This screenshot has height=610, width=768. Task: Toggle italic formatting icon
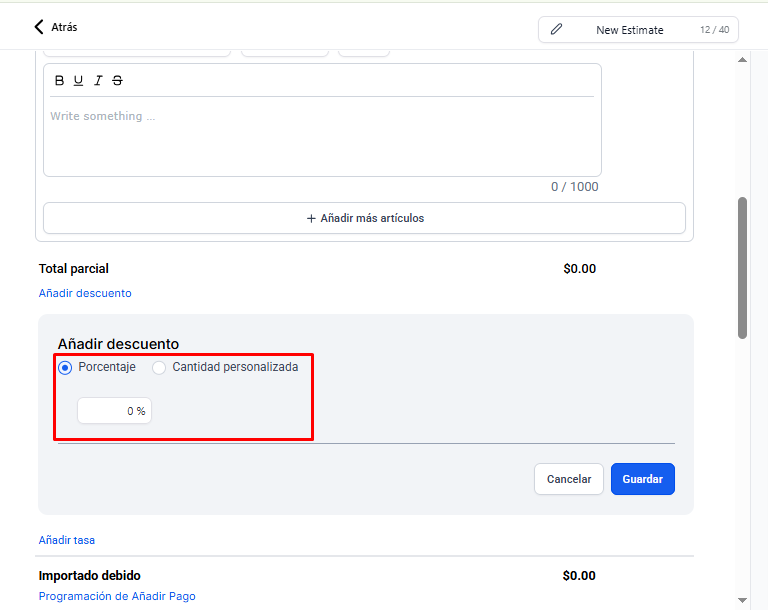(x=98, y=80)
